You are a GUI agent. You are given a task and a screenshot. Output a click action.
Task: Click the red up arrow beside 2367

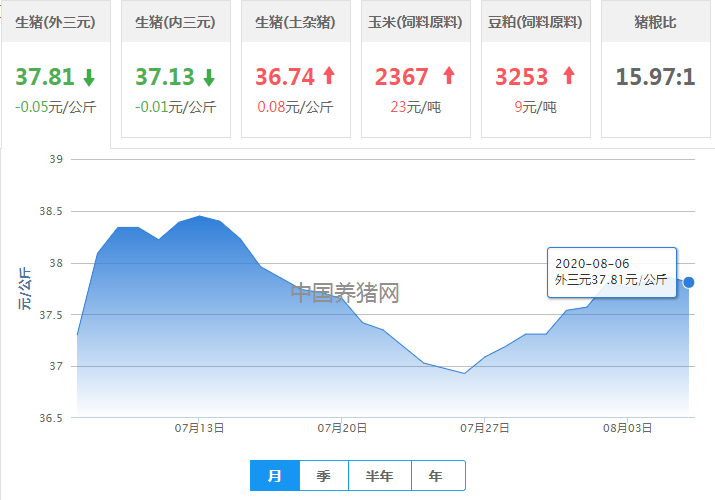point(449,76)
